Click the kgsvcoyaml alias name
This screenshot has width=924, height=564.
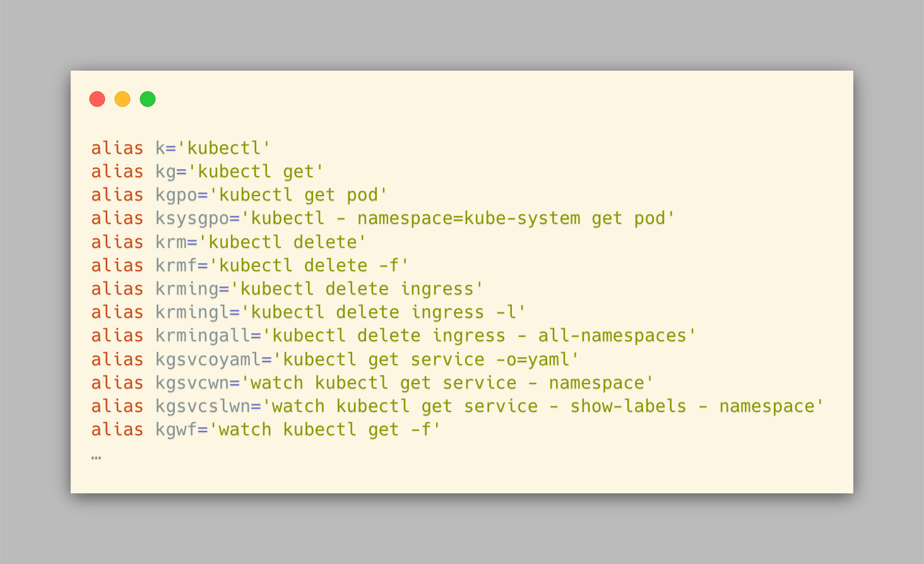[x=208, y=360]
